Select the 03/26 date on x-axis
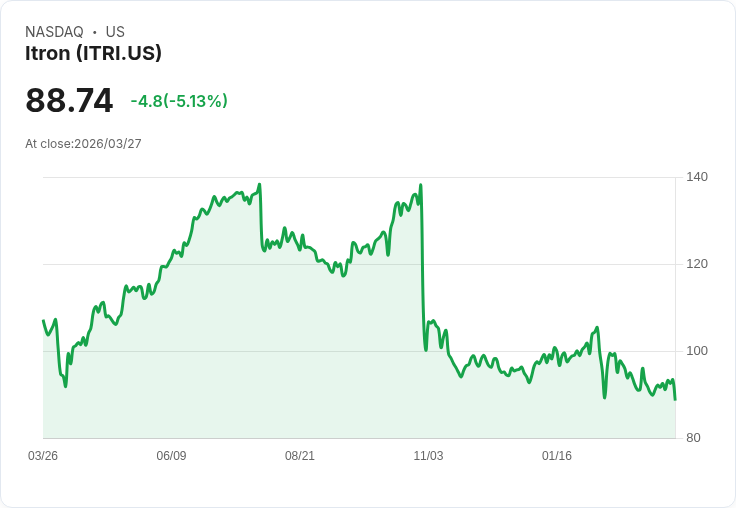This screenshot has width=736, height=508. click(x=43, y=456)
